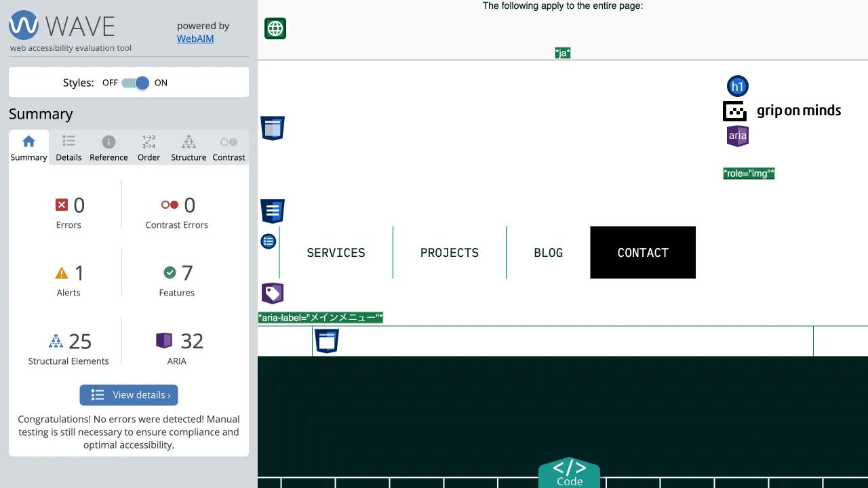
Task: Click the SERVICES menu item
Action: pos(336,253)
